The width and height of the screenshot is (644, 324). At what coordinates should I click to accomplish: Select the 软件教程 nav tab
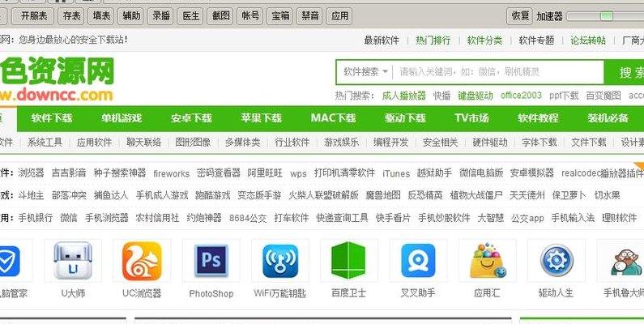click(538, 118)
